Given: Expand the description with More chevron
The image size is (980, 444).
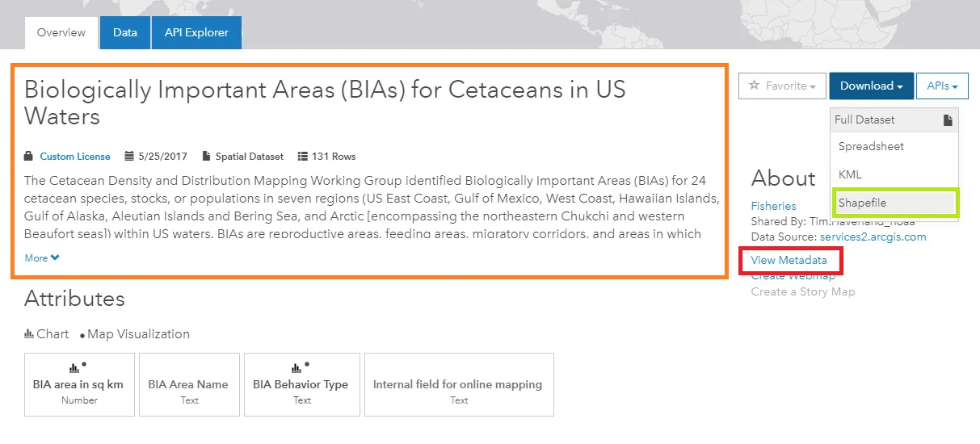Looking at the screenshot, I should click(42, 258).
